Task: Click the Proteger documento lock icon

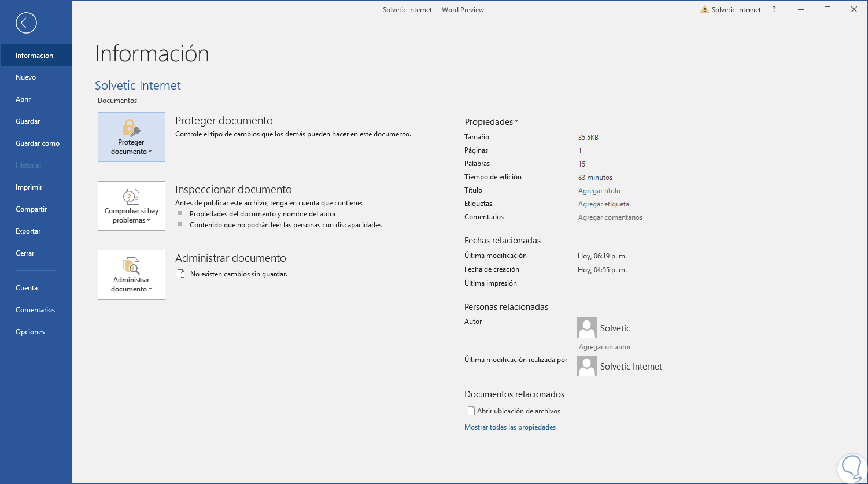Action: [x=132, y=128]
